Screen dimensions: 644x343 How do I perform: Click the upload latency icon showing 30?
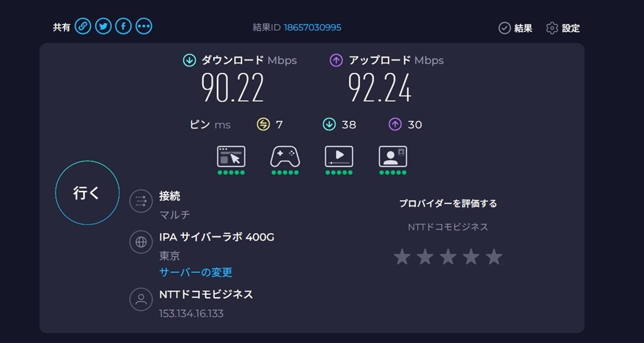pos(395,124)
